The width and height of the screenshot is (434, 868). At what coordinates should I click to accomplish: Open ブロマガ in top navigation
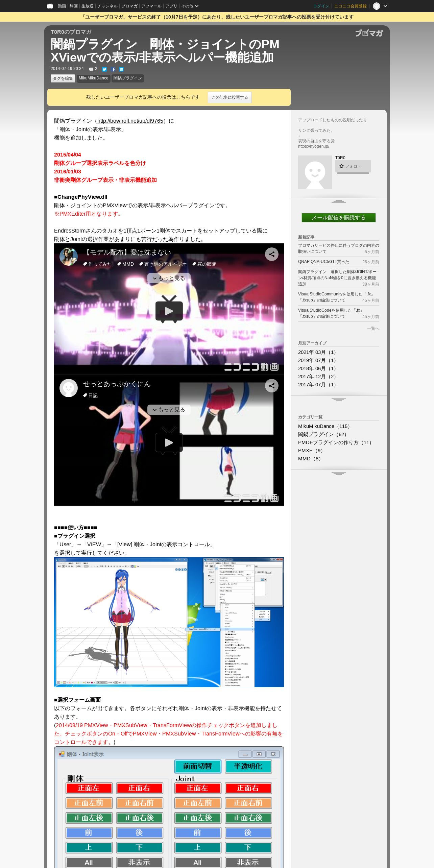click(129, 6)
